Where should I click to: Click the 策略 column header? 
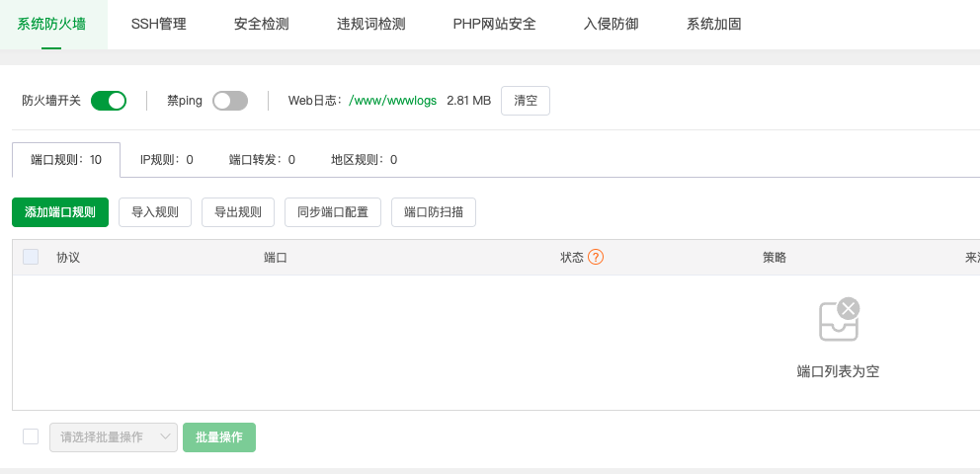(775, 258)
